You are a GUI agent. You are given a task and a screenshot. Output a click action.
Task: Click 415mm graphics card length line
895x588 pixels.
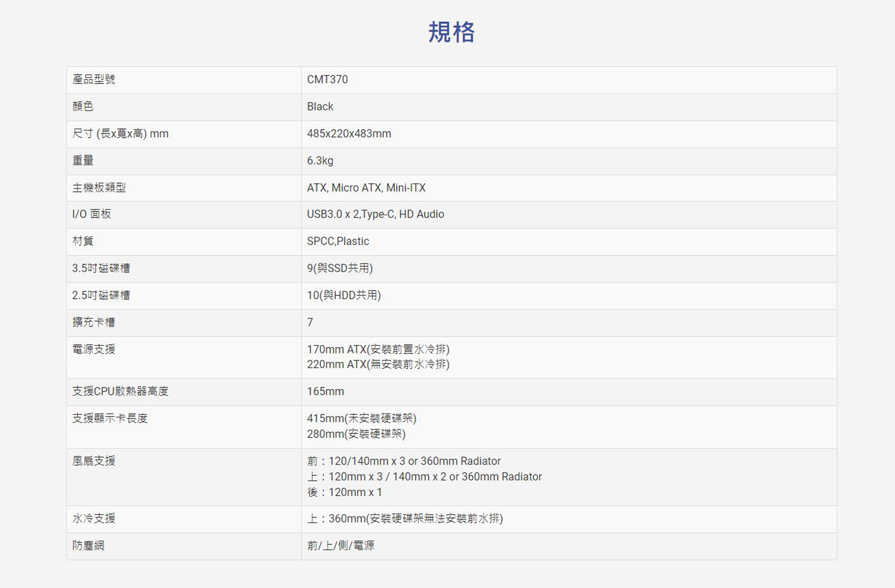[361, 418]
